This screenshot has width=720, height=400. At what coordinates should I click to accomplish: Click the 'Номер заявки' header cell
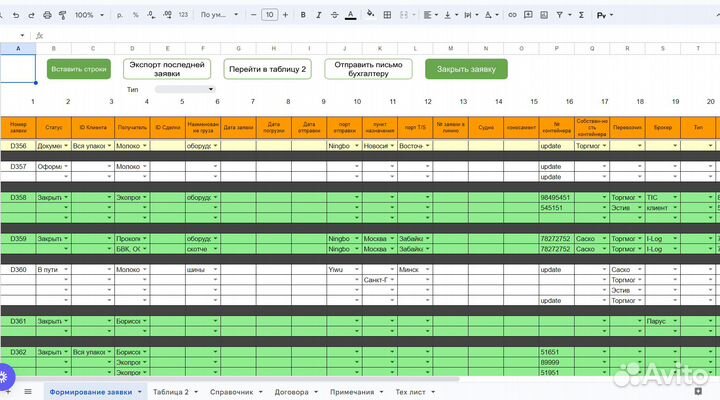[x=18, y=127]
